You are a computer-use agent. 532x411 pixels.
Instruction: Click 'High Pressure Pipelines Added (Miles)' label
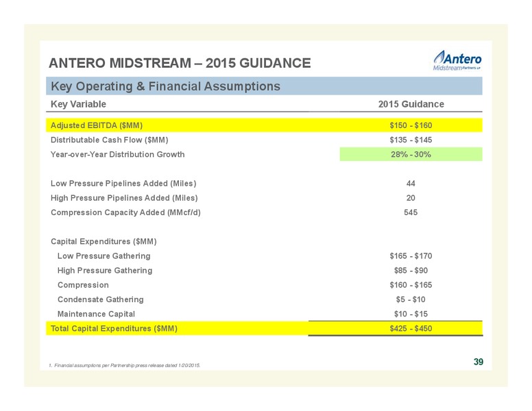point(124,198)
